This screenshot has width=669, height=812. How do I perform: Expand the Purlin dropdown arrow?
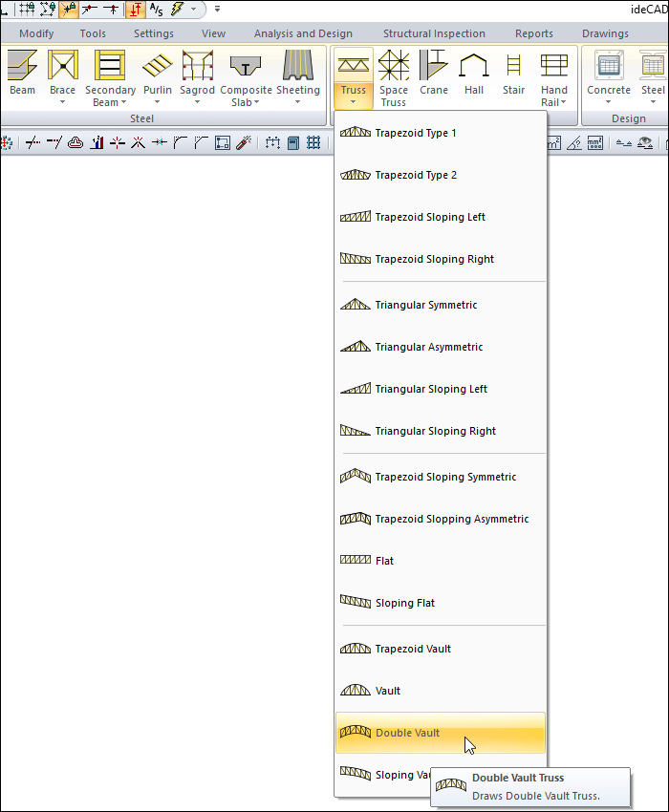pos(157,102)
